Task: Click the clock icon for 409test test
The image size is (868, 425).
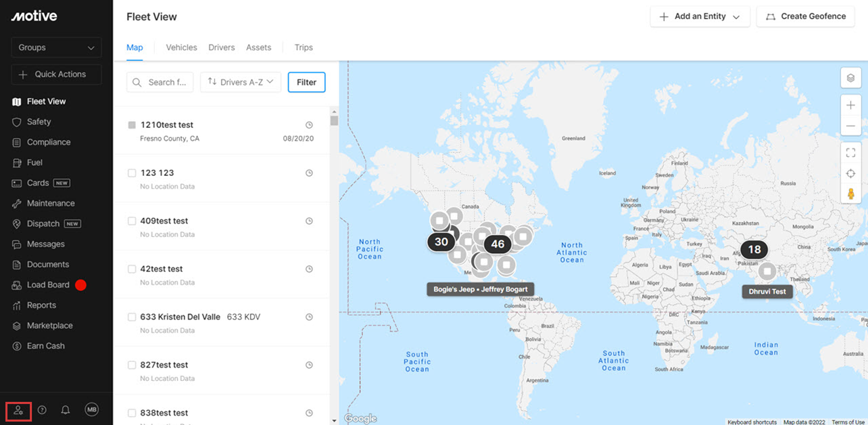Action: pyautogui.click(x=309, y=221)
